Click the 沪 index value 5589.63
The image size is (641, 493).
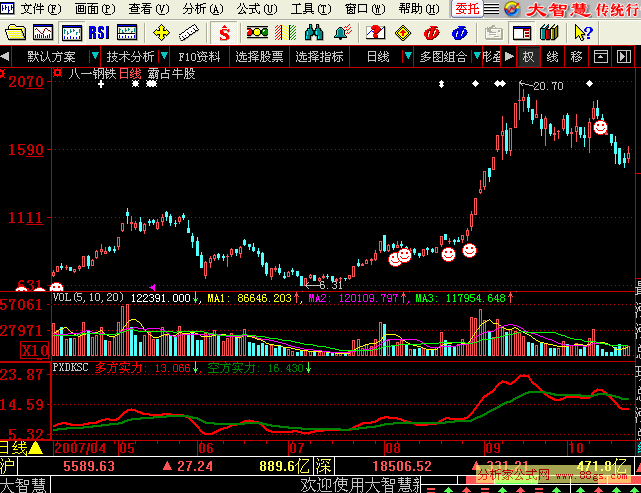pyautogui.click(x=89, y=466)
